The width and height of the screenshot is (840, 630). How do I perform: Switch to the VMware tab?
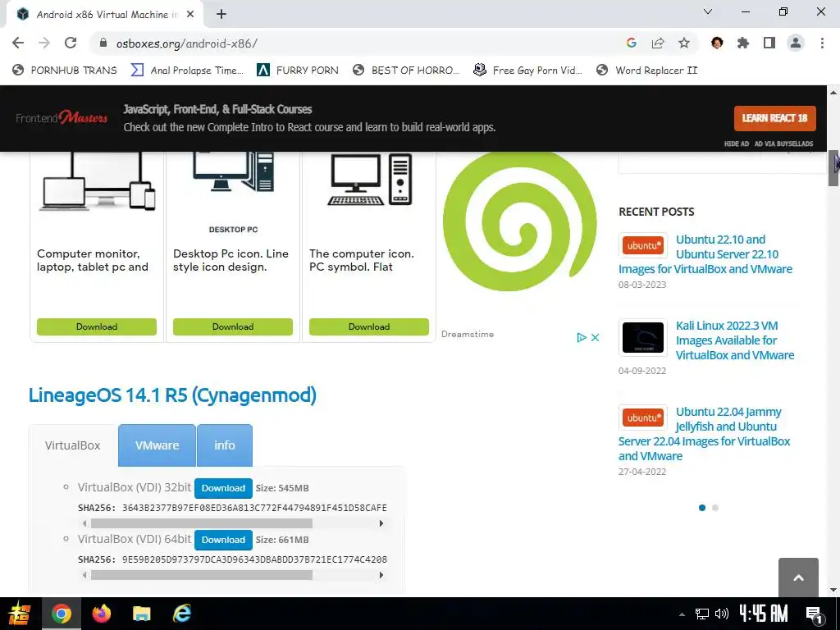click(x=157, y=445)
